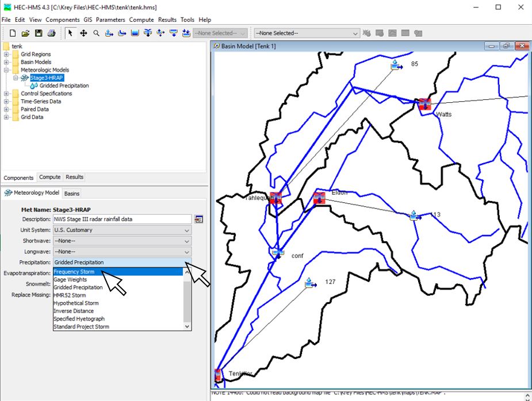Switch to the Compute tab under the tree
This screenshot has width=532, height=401.
click(50, 178)
